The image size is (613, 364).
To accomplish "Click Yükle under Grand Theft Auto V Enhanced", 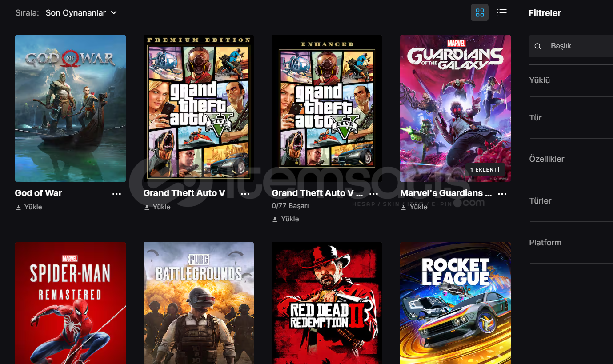I will [x=286, y=219].
